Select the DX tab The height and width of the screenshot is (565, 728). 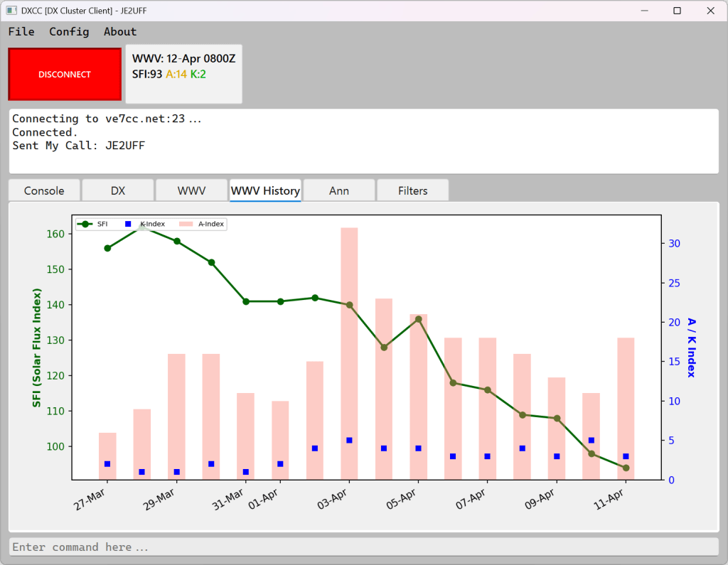(118, 190)
